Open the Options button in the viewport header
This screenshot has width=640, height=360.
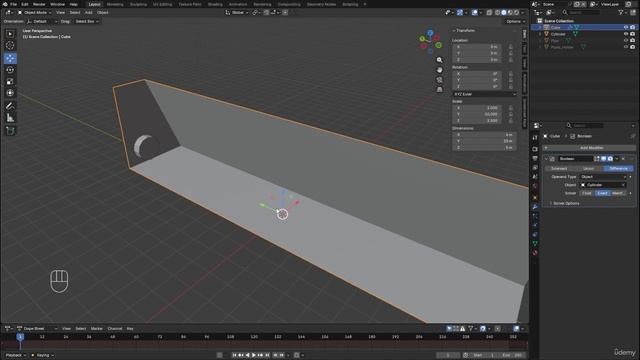515,21
